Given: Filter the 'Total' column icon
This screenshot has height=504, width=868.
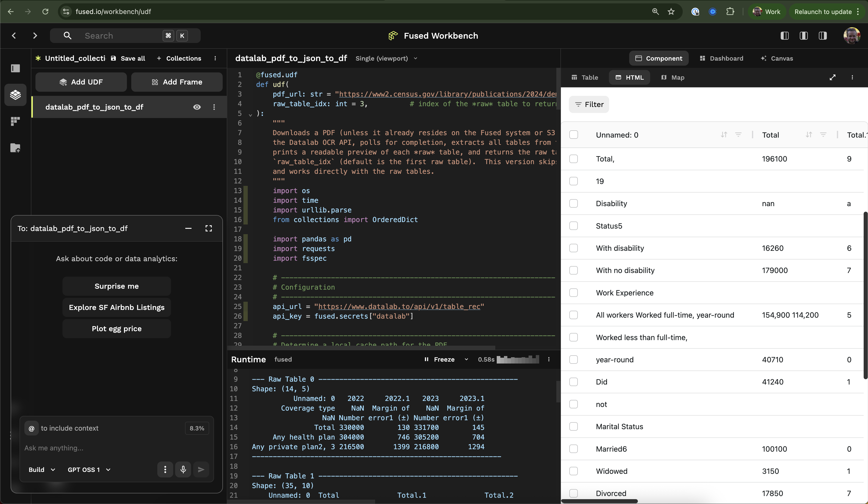Looking at the screenshot, I should click(x=823, y=135).
